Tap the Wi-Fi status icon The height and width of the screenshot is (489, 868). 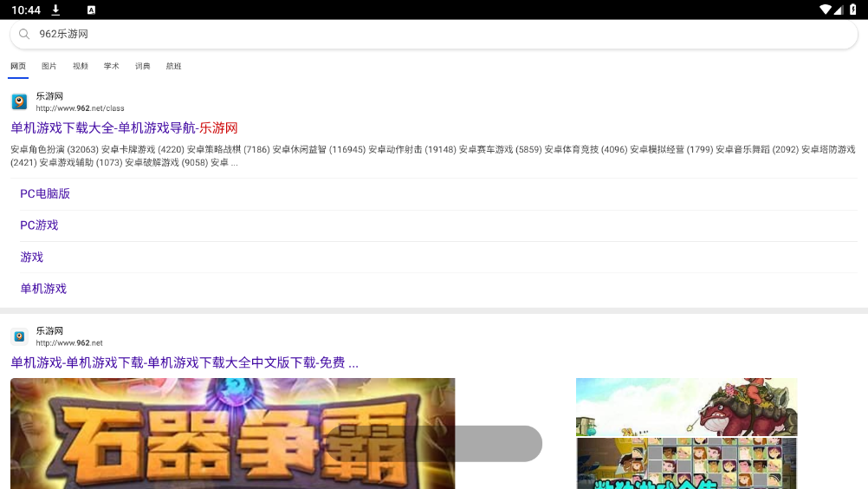click(825, 10)
